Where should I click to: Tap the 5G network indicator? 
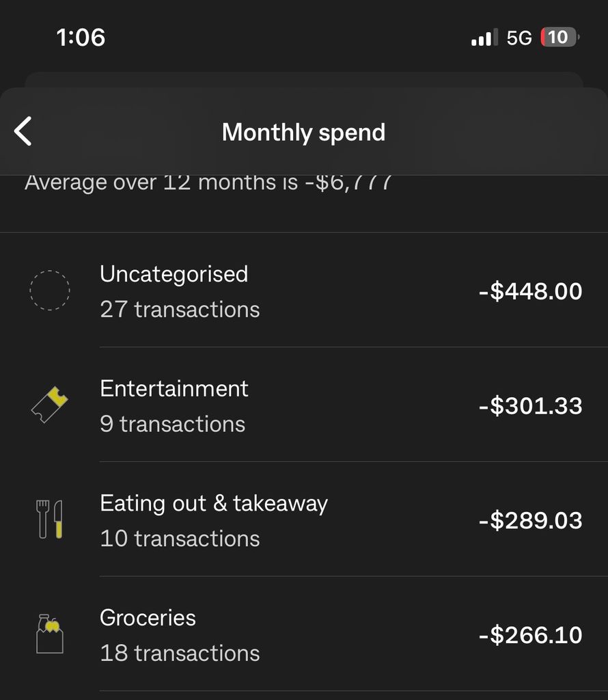click(519, 38)
